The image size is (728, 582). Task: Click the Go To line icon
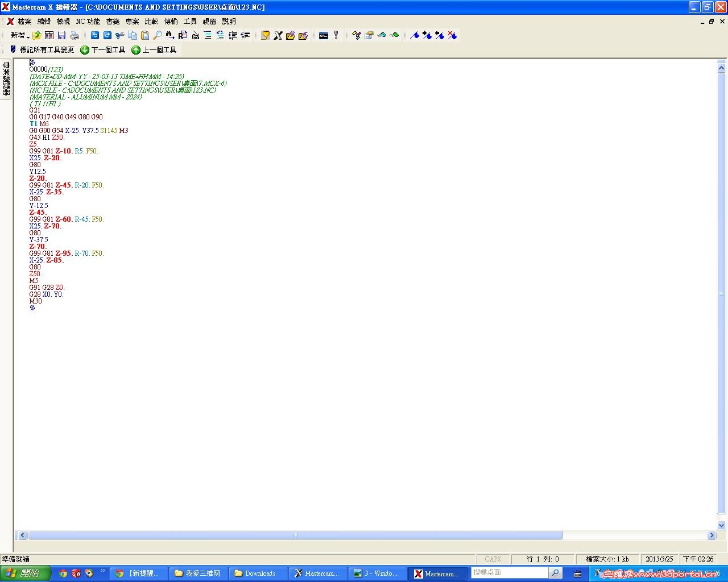(195, 35)
